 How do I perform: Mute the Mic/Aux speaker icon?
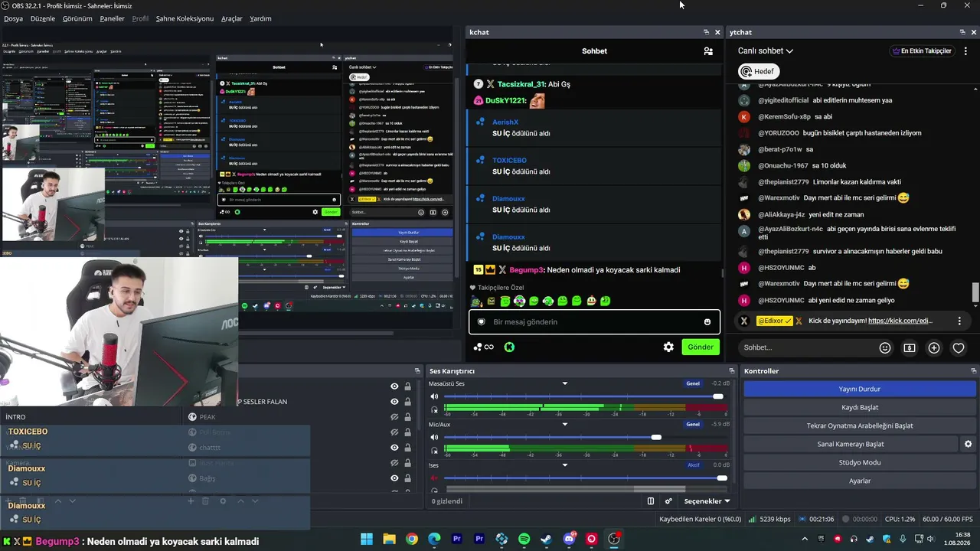(434, 437)
